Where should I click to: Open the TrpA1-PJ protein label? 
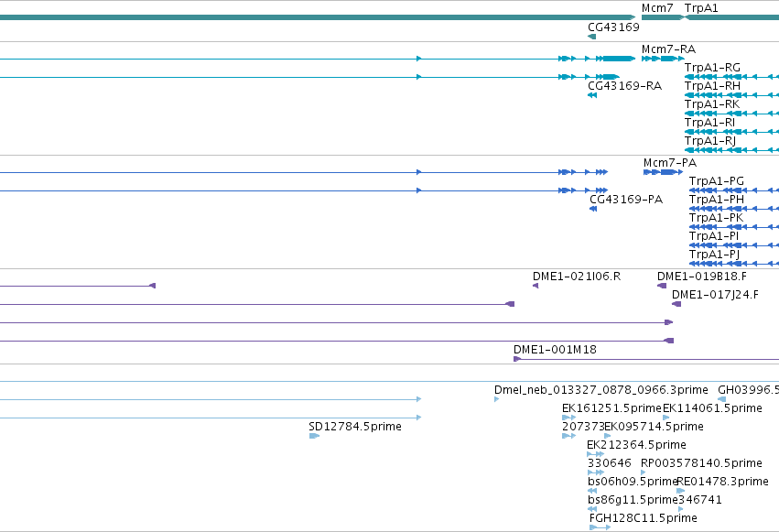coord(714,255)
